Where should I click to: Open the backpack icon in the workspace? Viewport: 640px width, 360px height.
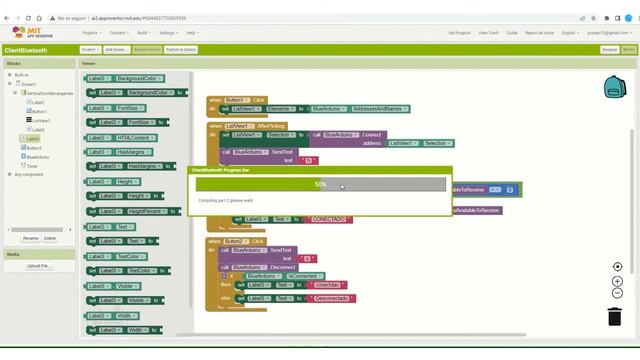[615, 87]
